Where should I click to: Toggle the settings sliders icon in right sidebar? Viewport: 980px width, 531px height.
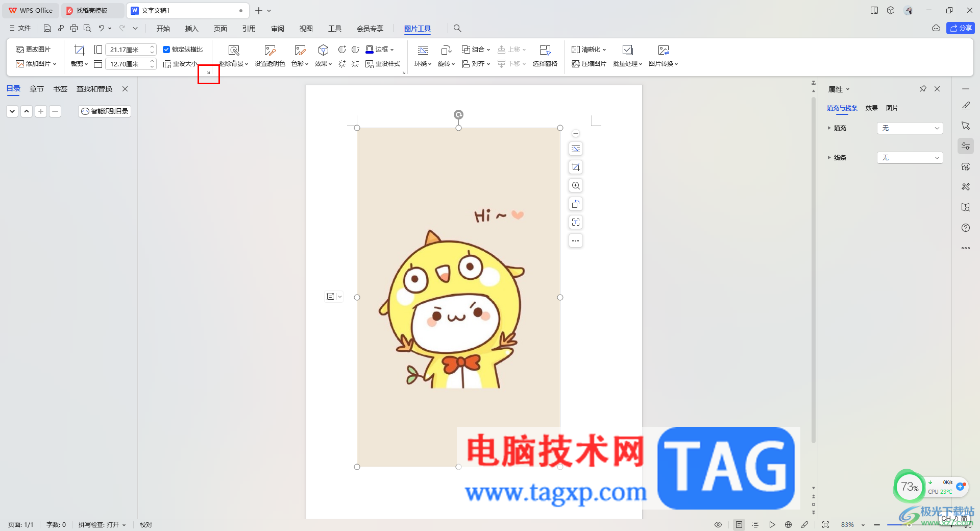966,146
